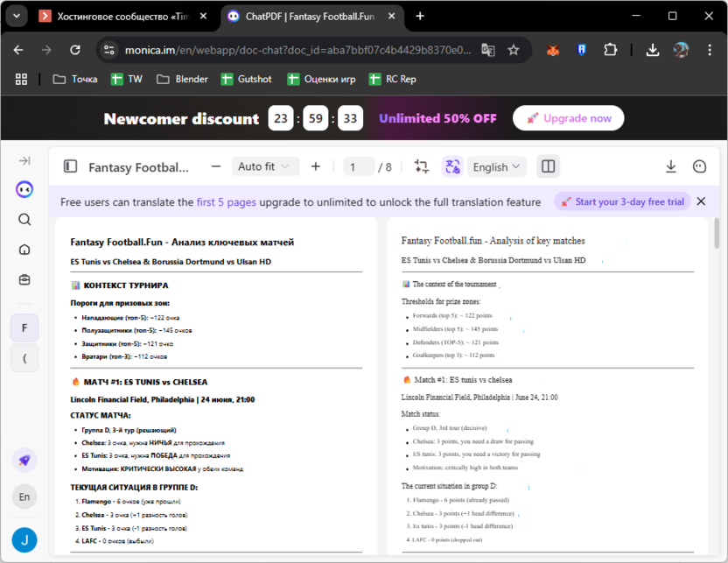Click the monica.im address bar URL
This screenshot has width=728, height=563.
(x=297, y=50)
